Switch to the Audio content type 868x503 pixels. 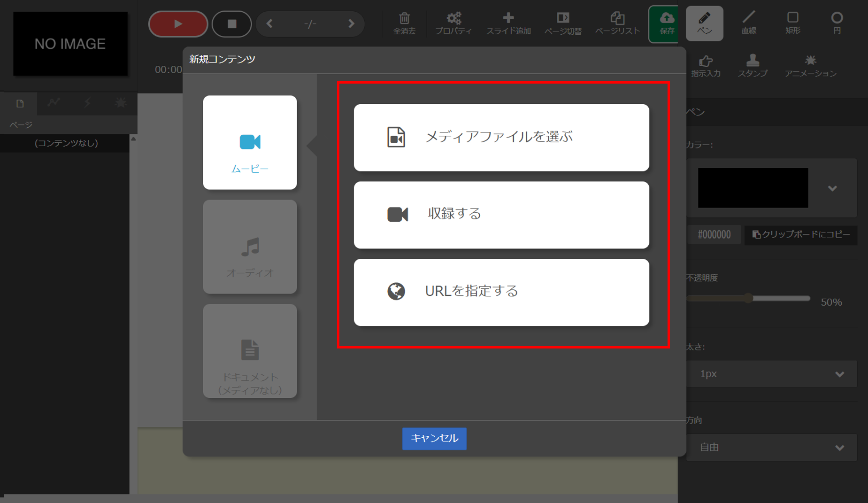pyautogui.click(x=250, y=247)
